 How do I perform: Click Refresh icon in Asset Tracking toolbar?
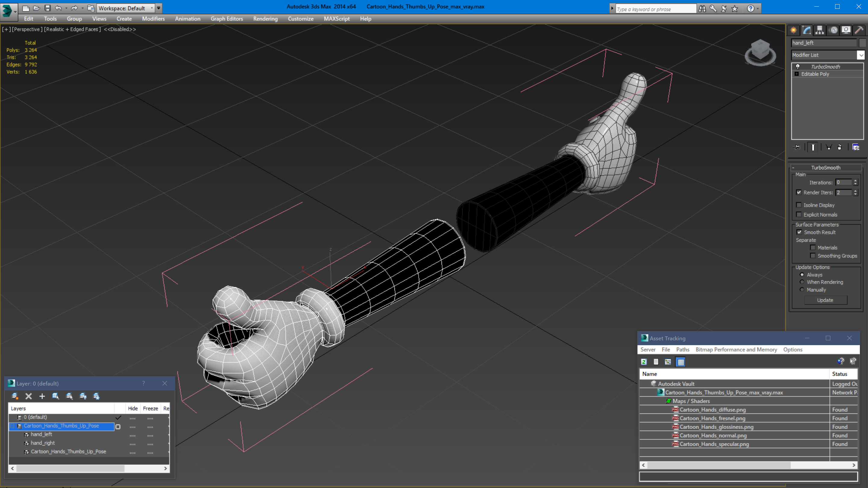pyautogui.click(x=644, y=362)
